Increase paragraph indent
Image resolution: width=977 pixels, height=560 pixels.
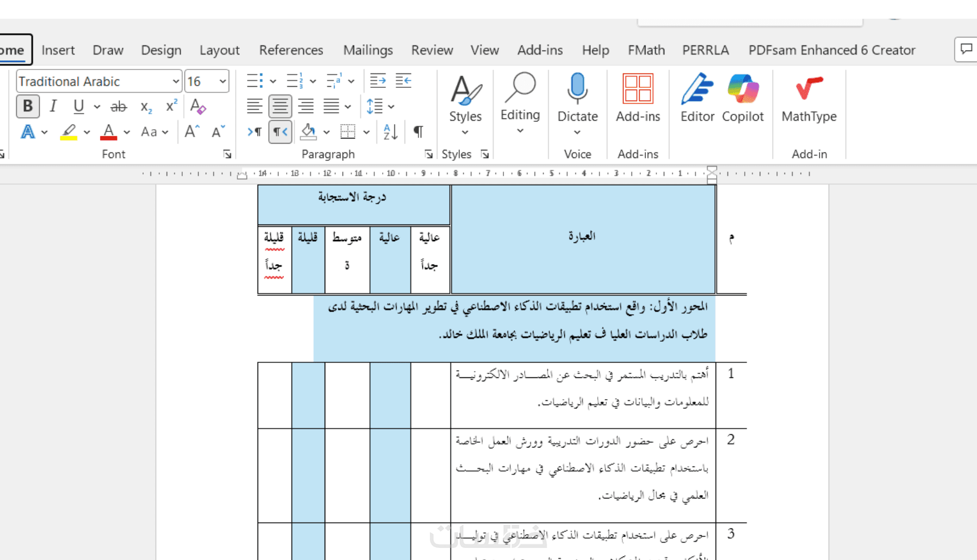[403, 81]
